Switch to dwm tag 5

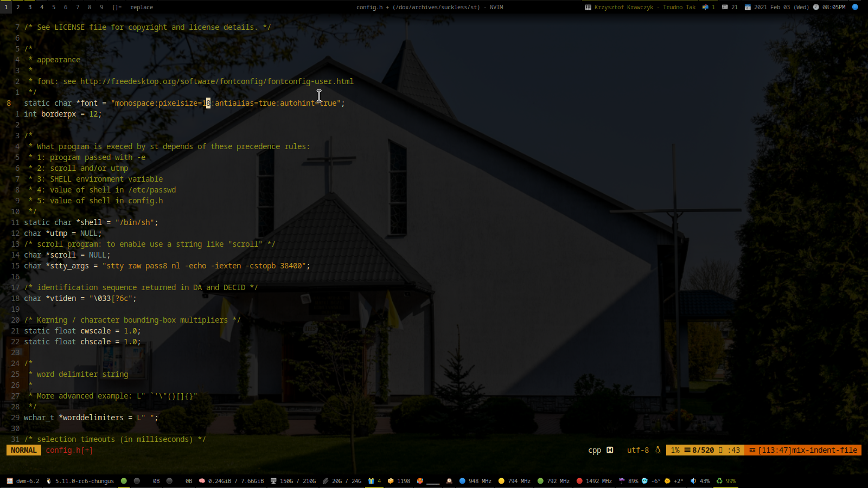54,7
